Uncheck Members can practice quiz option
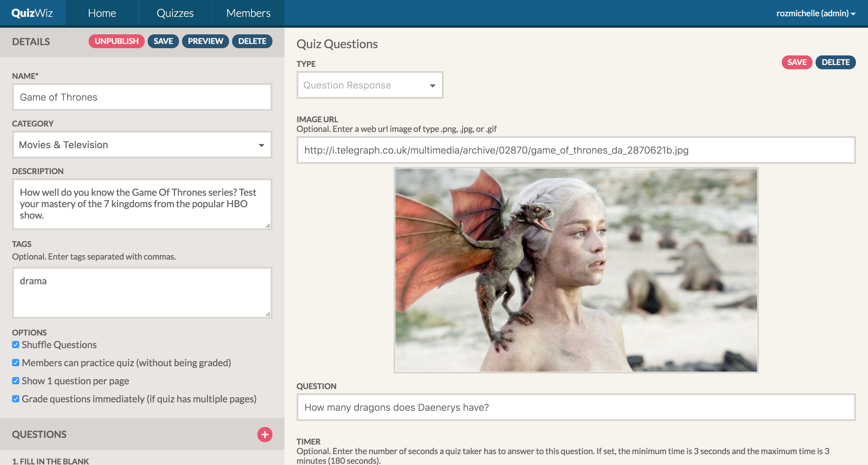Viewport: 868px width, 465px height. tap(15, 362)
